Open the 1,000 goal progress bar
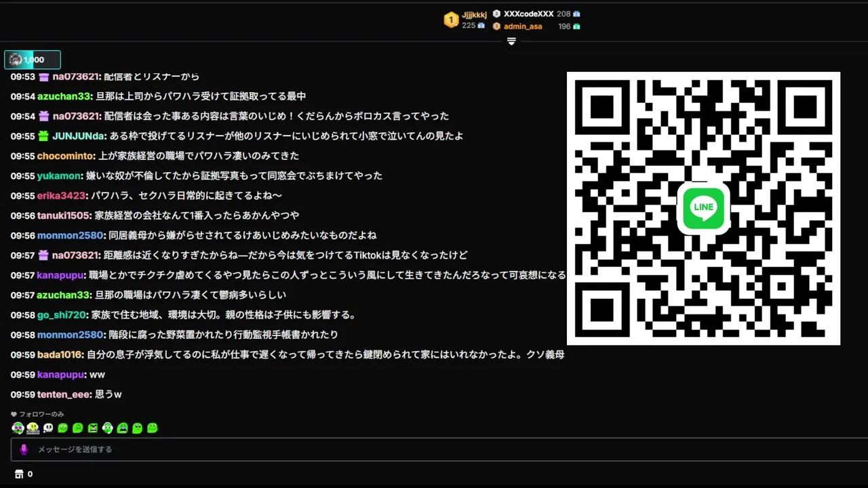Screen dimensions: 868x488 point(33,60)
